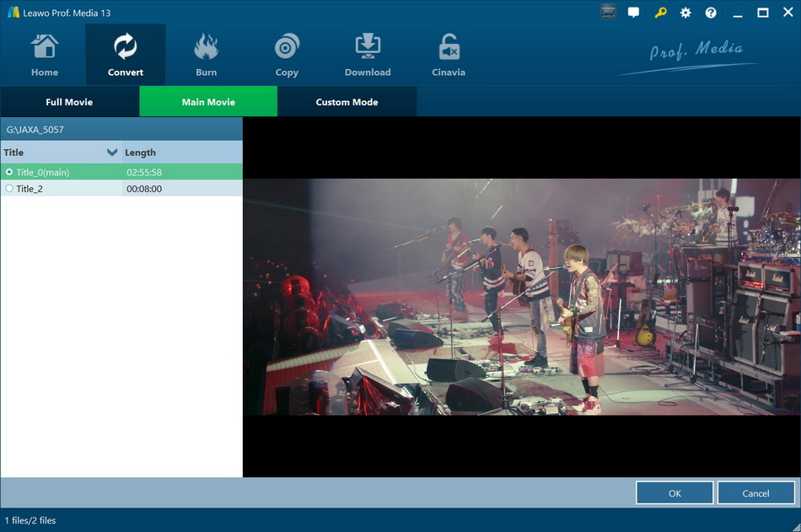Select the Title_0(main) radio button

(8, 171)
